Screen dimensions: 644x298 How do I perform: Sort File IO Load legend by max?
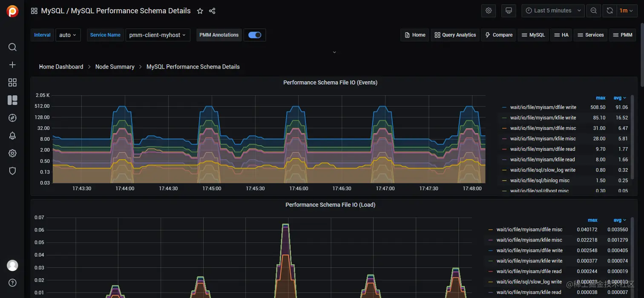pyautogui.click(x=592, y=220)
